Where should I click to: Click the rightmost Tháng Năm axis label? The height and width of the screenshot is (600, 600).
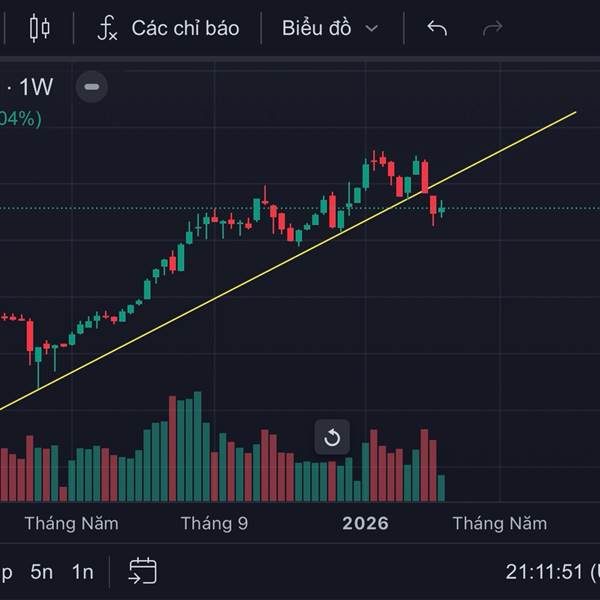pyautogui.click(x=499, y=523)
